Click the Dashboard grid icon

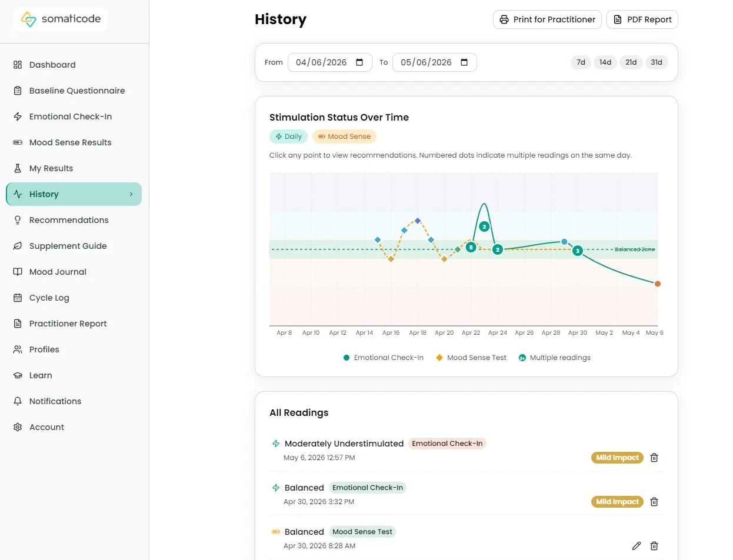pyautogui.click(x=18, y=65)
